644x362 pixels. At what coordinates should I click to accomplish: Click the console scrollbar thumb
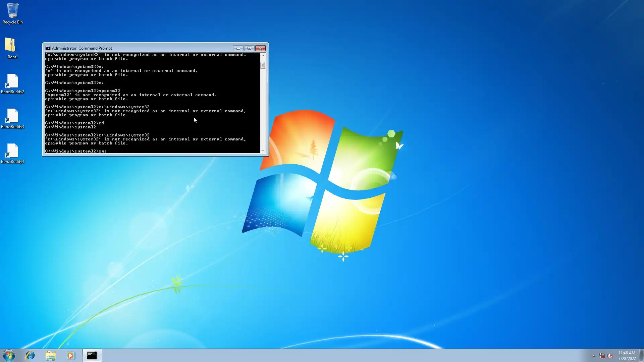point(263,65)
